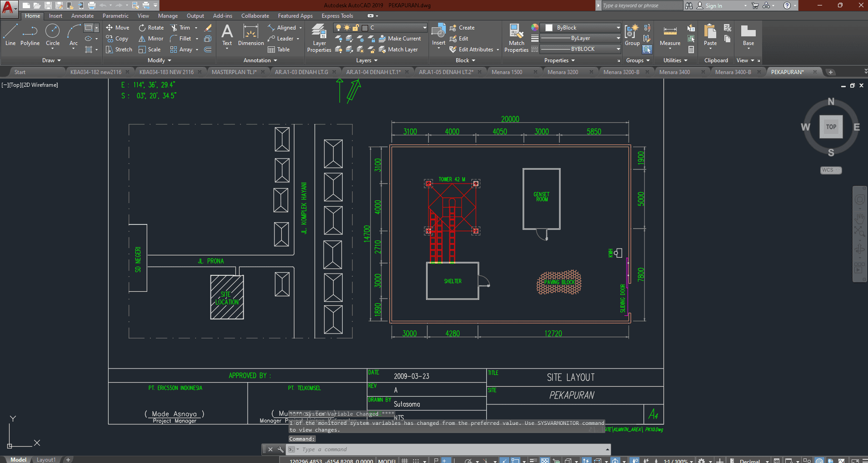Insert a Table annotation
Screen dimensions: 868x463
click(279, 50)
